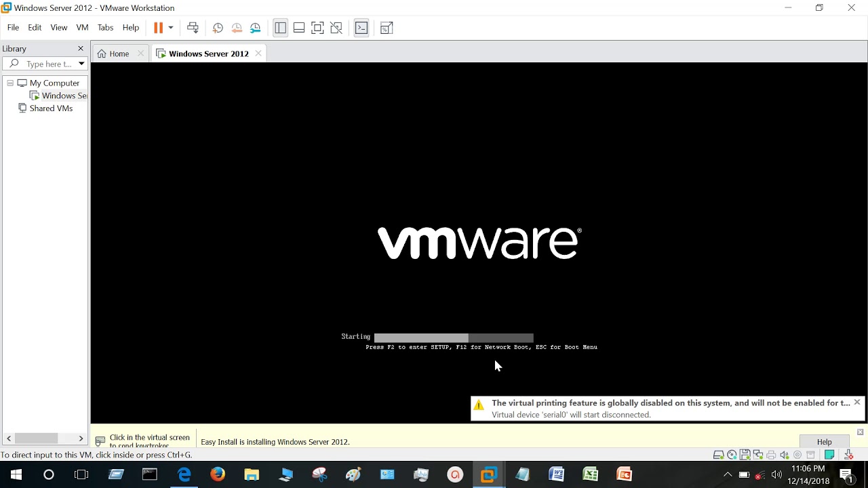868x488 pixels.
Task: Open the Tabs menu
Action: click(105, 28)
